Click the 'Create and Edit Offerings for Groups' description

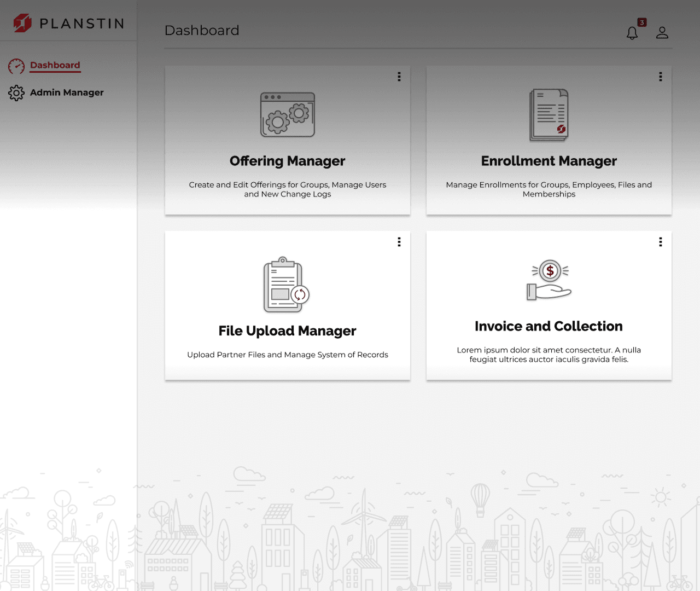coord(288,189)
